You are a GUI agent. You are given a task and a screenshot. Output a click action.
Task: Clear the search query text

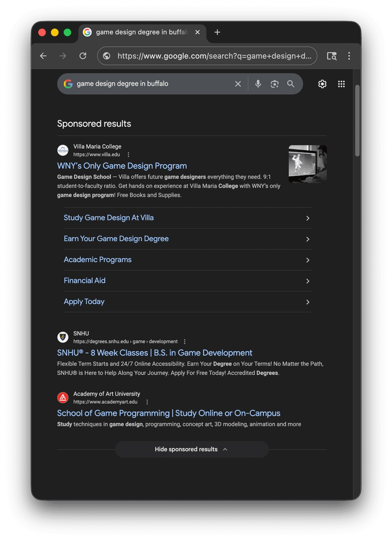click(x=238, y=84)
